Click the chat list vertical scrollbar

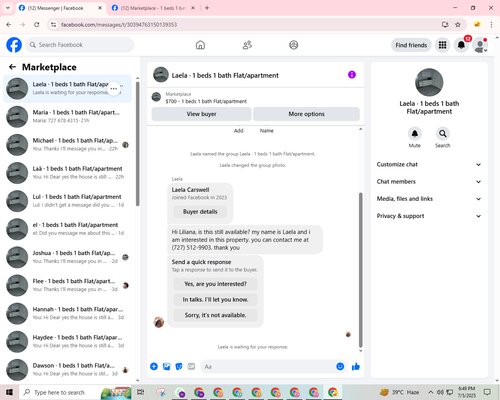(x=138, y=143)
